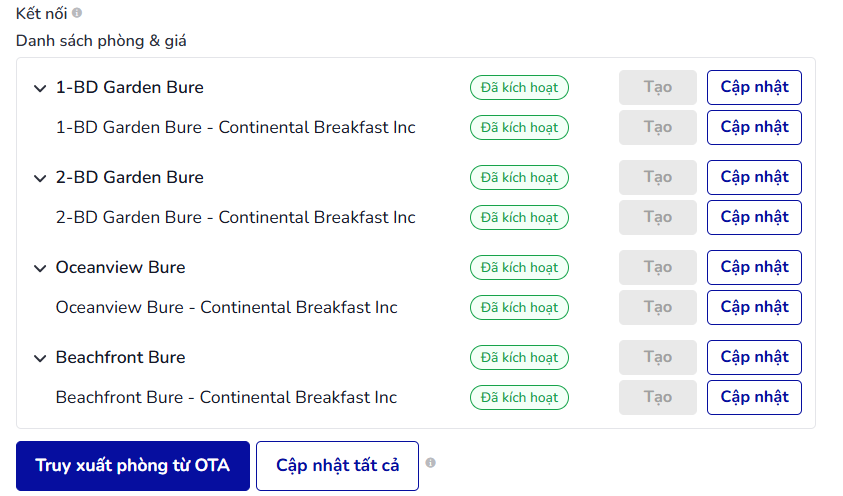Image resolution: width=843 pixels, height=496 pixels.
Task: Click Đã kích hoạt badge for Oceanview Bure
Action: 519,267
